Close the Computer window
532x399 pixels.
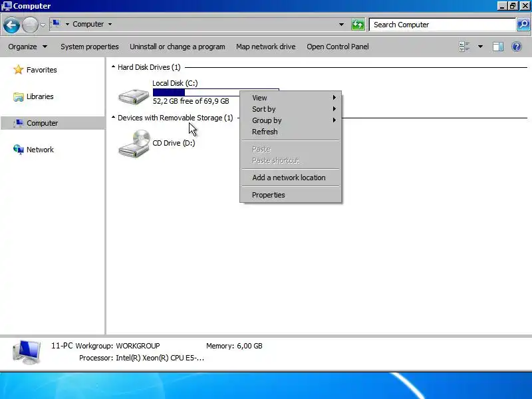[525, 6]
